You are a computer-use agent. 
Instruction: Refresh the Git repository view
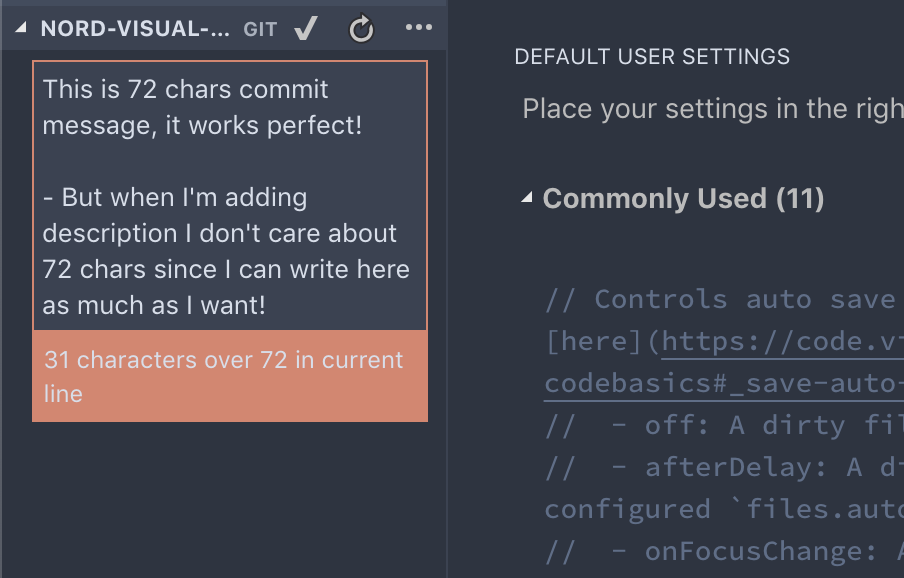361,29
